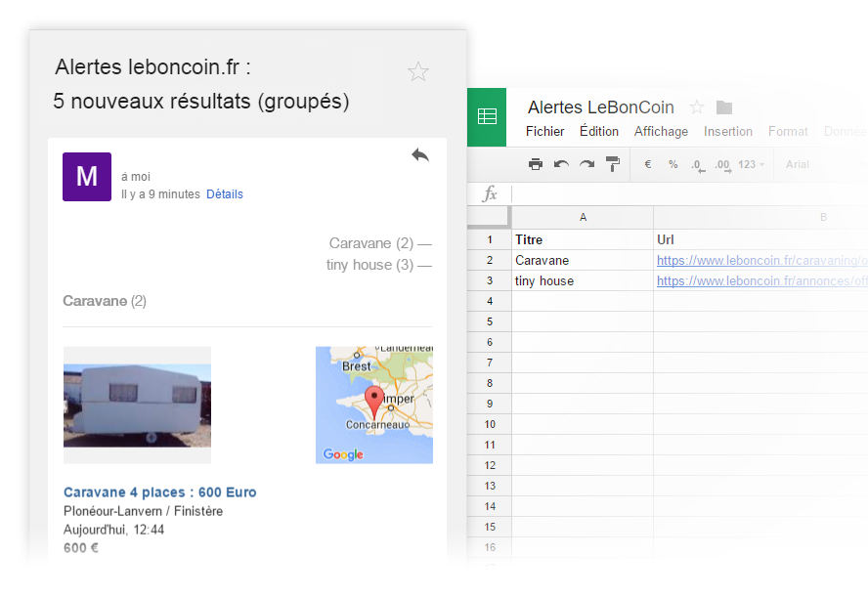Screen dimensions: 868x598
Task: Open the Google Sheets home icon
Action: click(x=487, y=116)
